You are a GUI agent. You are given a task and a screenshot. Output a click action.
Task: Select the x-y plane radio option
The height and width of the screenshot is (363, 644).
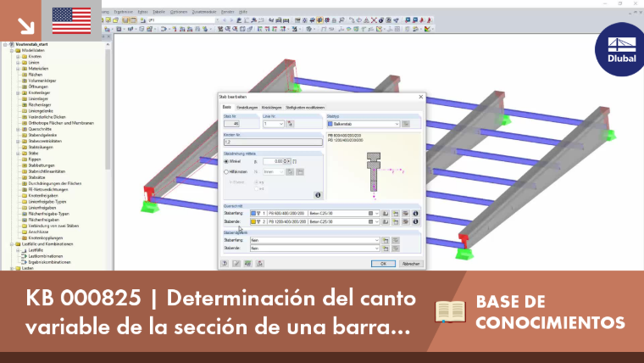click(x=256, y=182)
